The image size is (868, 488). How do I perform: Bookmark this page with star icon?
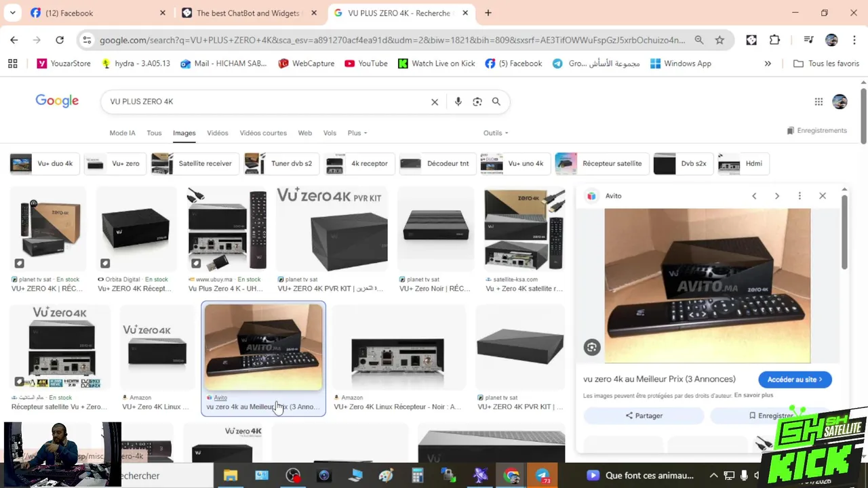tap(719, 40)
